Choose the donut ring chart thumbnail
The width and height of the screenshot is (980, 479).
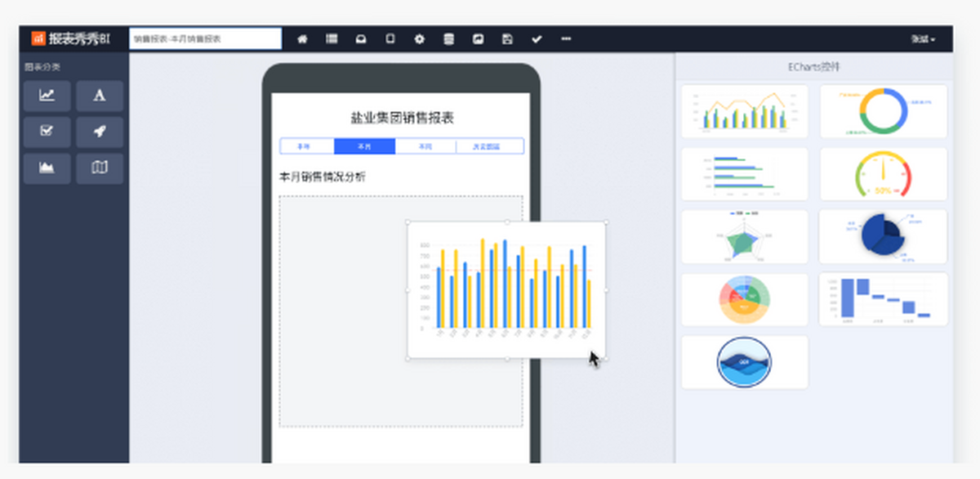click(883, 111)
